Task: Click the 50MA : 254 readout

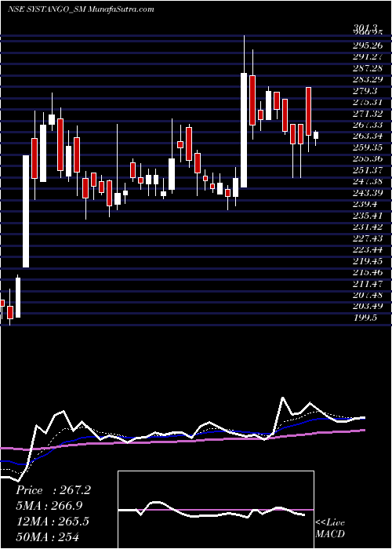Action: click(x=47, y=536)
